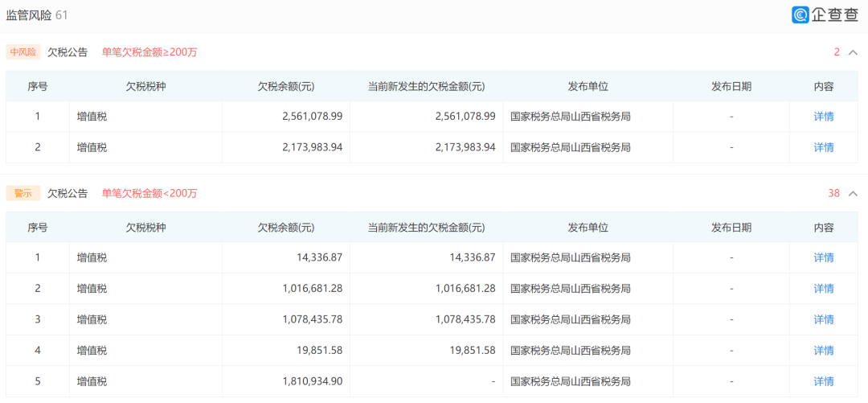Viewport: 868px width, 403px height.
Task: Click the count 2 beside the 中风险 section
Action: click(837, 52)
